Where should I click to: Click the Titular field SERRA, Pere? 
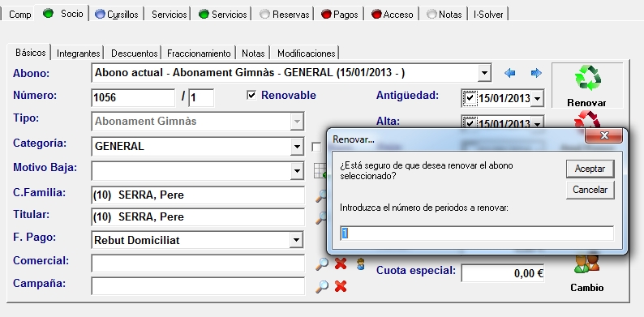point(198,216)
